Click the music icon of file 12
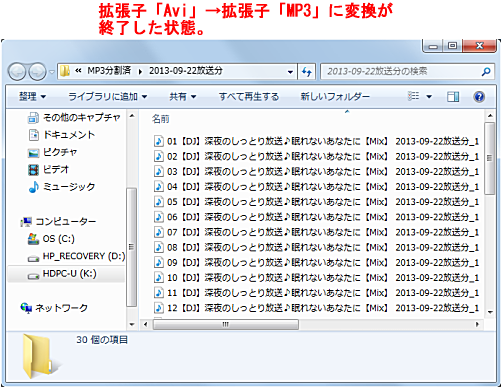This screenshot has width=502, height=389. pyautogui.click(x=159, y=308)
